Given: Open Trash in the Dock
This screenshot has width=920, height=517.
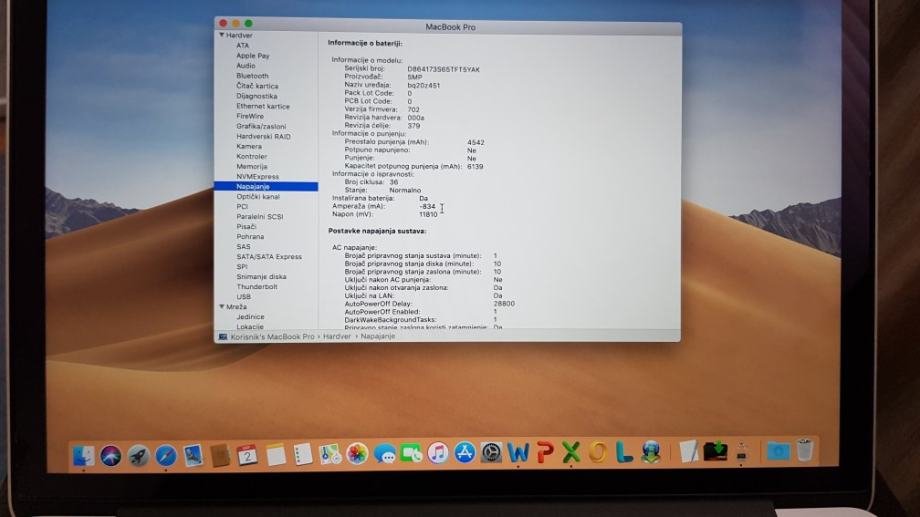Looking at the screenshot, I should [x=805, y=450].
